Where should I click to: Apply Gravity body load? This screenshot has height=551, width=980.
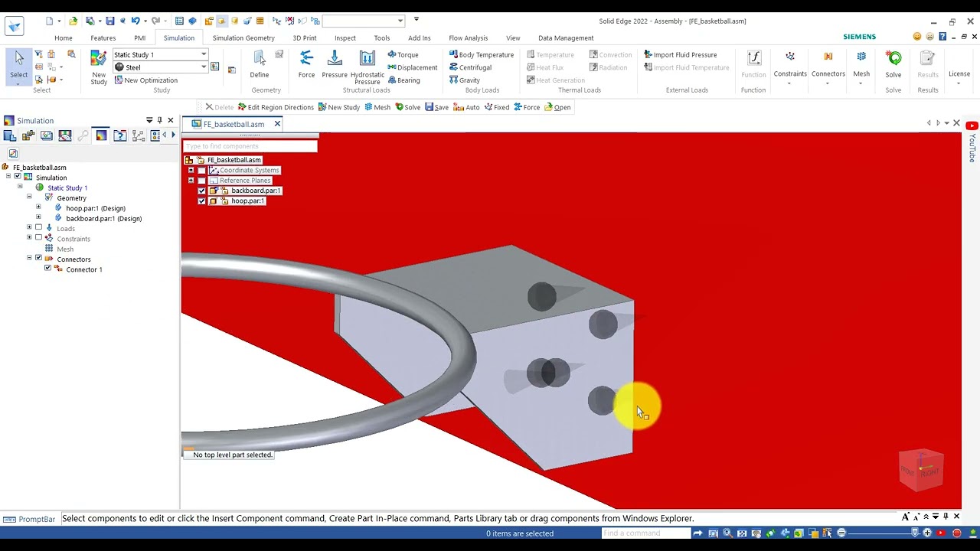465,80
